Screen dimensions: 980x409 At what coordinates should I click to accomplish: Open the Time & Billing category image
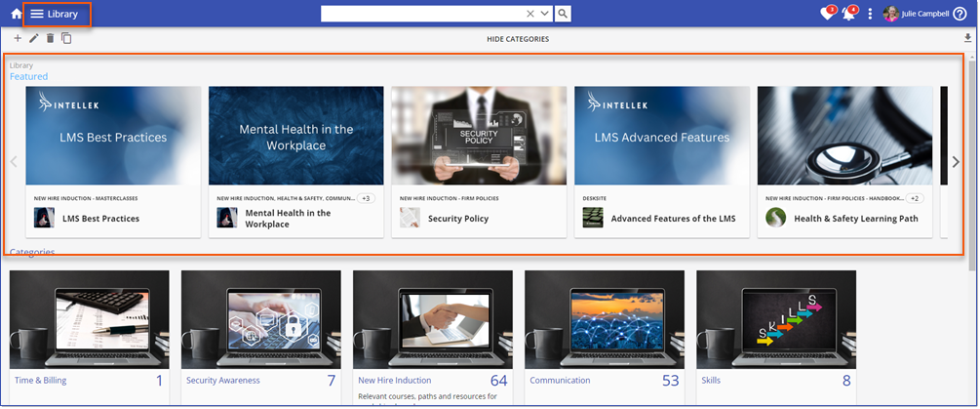[x=90, y=319]
